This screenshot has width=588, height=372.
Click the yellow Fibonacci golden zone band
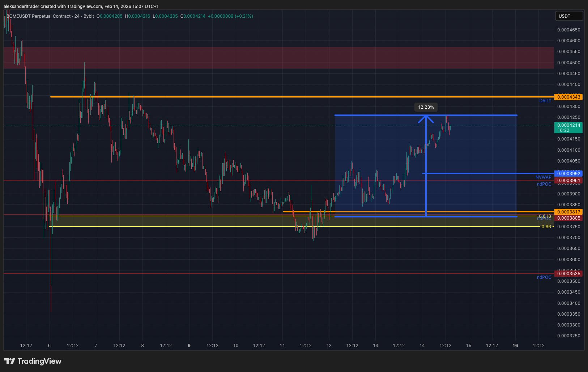(x=181, y=221)
